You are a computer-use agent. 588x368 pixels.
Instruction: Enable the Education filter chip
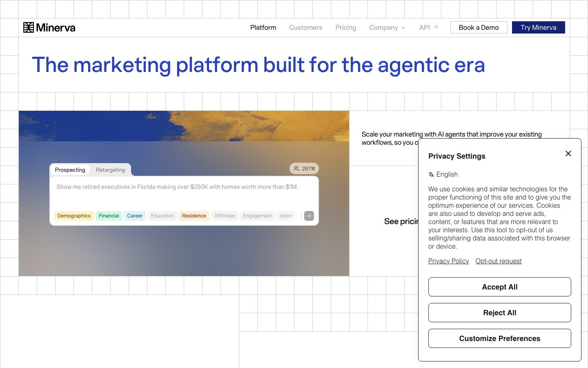pos(162,216)
